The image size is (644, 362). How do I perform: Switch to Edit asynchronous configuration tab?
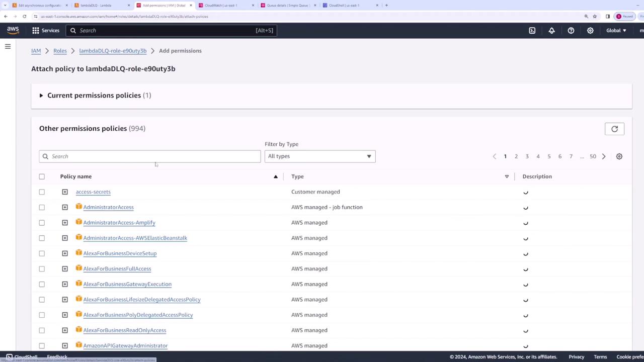click(39, 6)
